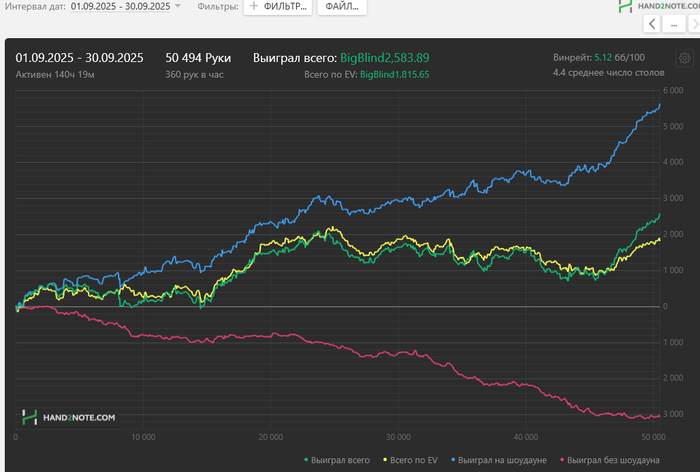This screenshot has width=700, height=472.
Task: Click the Интервал дат: label
Action: point(35,7)
